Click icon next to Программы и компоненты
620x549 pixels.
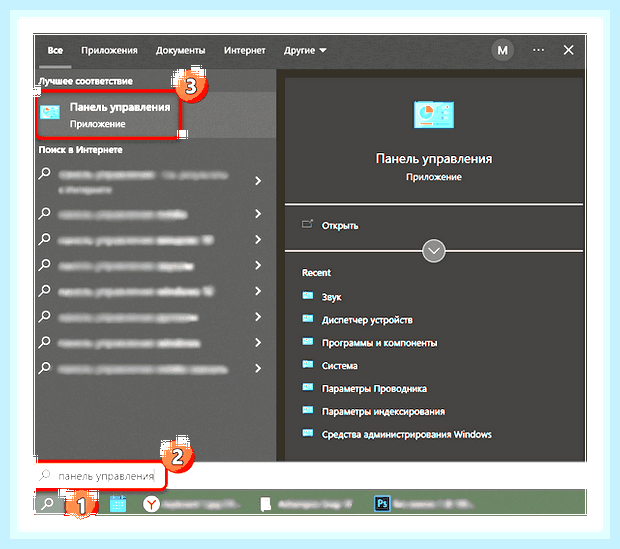[308, 341]
